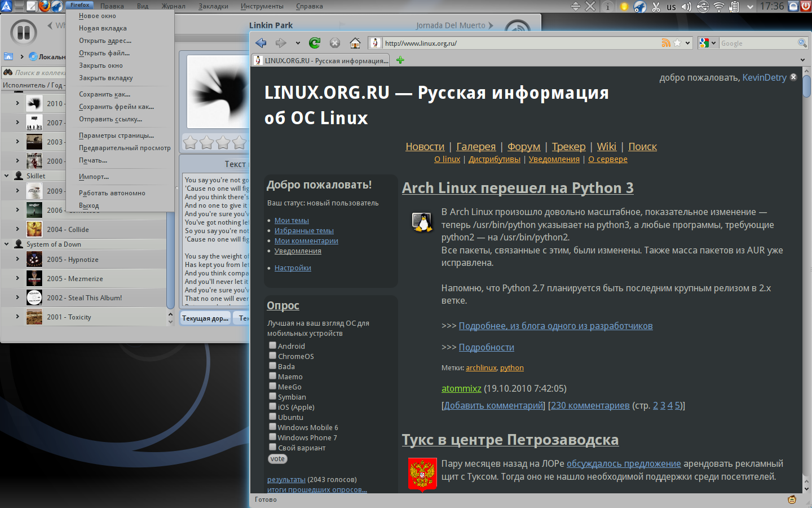Collapse the System of a Down artist
Viewport: 812px width, 508px height.
(7, 244)
